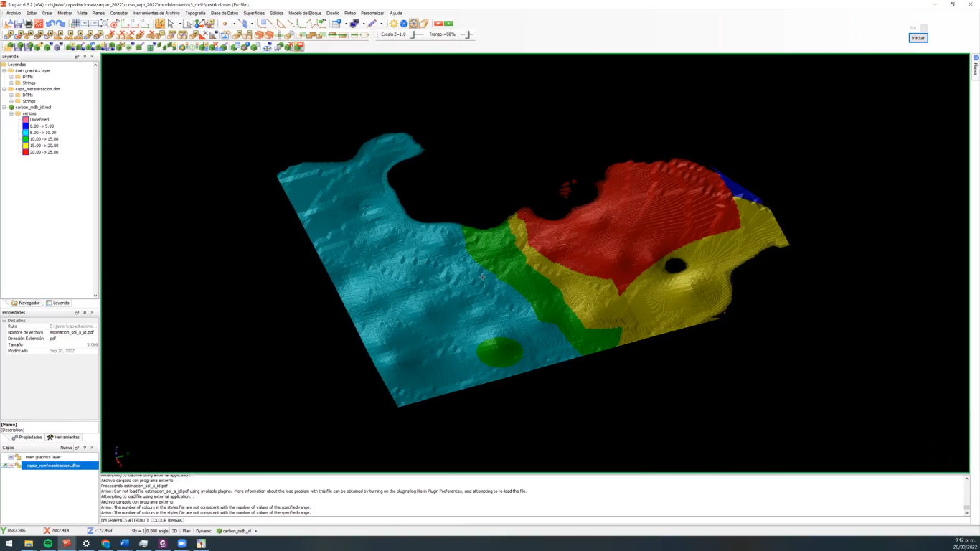The width and height of the screenshot is (980, 551).
Task: Toggle visibility eye of capa_meteorizacion.dtm layer
Action: [x=11, y=466]
